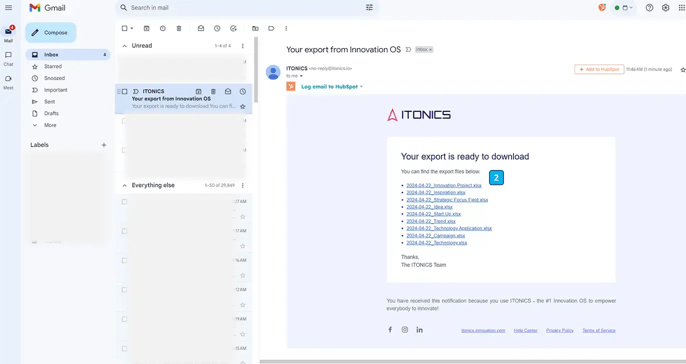Open the Unread section options menu
This screenshot has width=686, height=364.
pos(243,46)
